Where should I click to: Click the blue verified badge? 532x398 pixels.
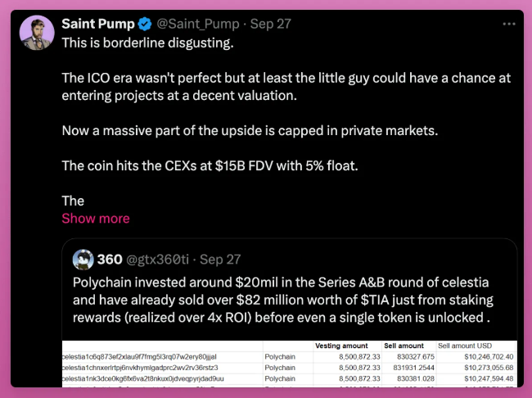coord(145,24)
